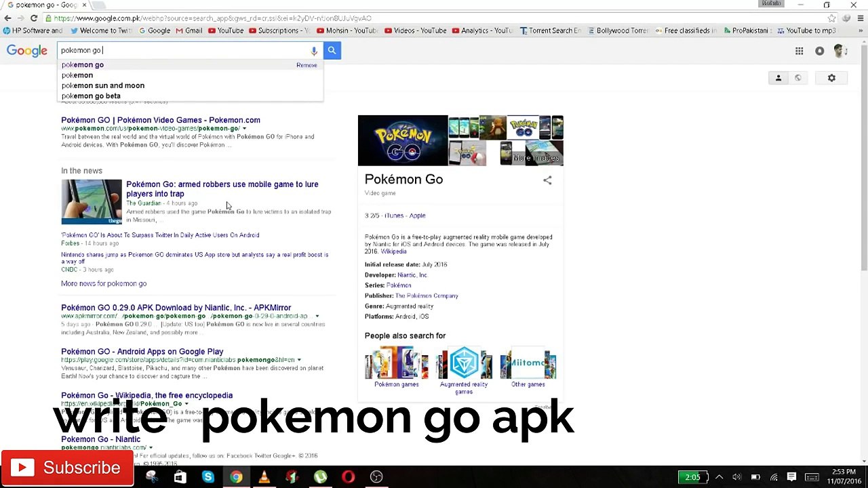Open the action center notifications icon
The image size is (868, 488).
[791, 477]
